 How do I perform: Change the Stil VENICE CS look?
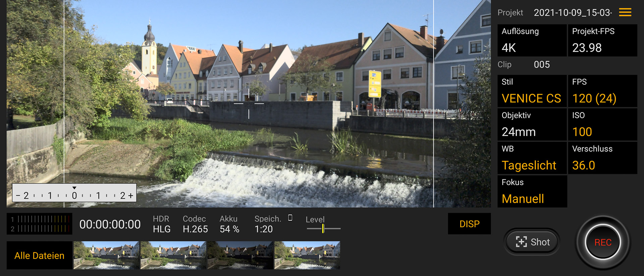pos(532,91)
